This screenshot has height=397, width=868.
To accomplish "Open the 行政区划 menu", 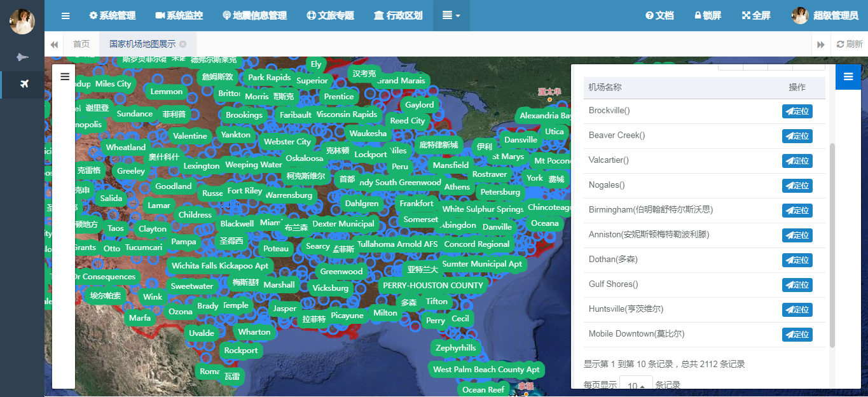I will (x=398, y=15).
